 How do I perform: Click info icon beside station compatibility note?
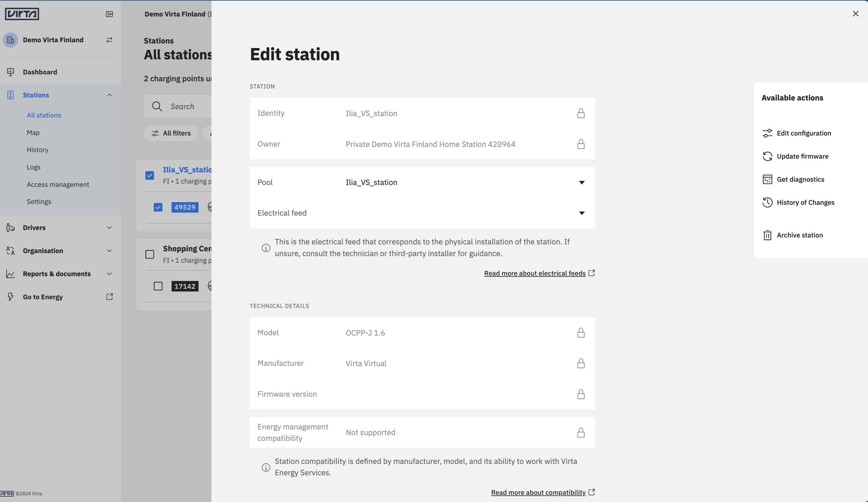tap(266, 467)
